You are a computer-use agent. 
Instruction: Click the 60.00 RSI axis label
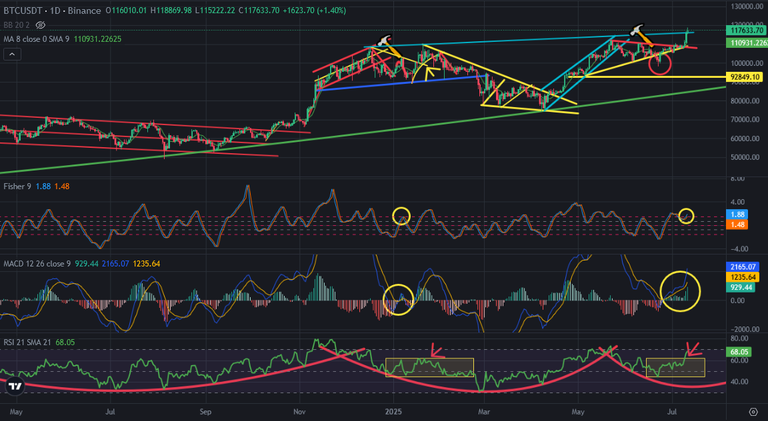click(740, 360)
